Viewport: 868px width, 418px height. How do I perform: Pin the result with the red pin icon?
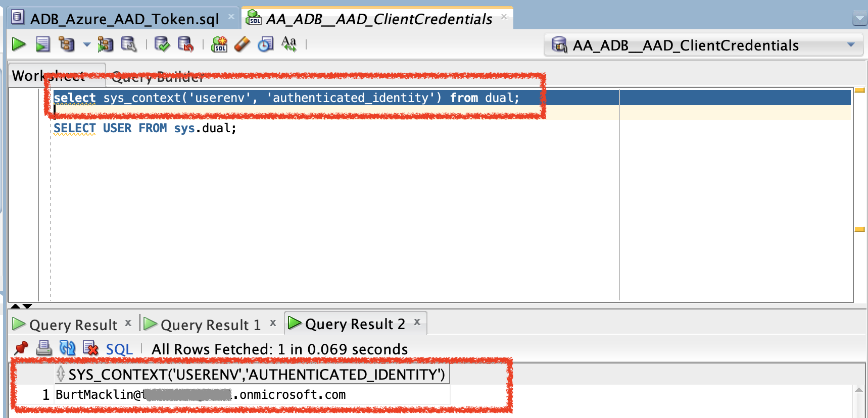pos(21,348)
